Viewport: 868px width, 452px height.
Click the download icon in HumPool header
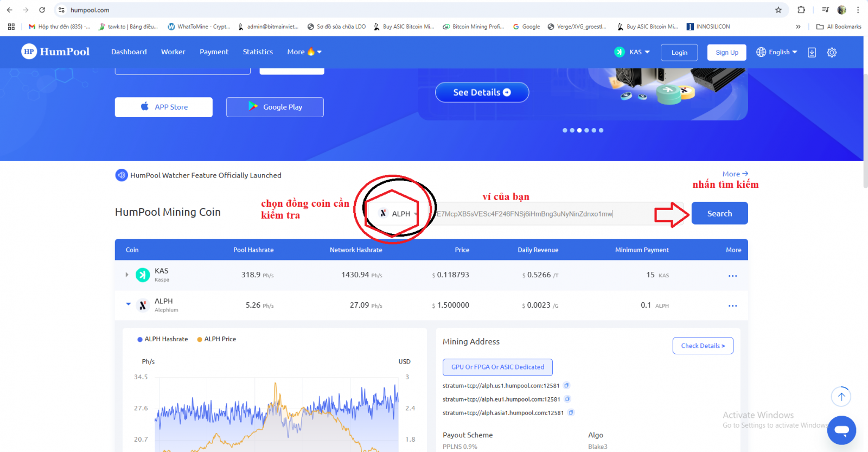coord(812,52)
